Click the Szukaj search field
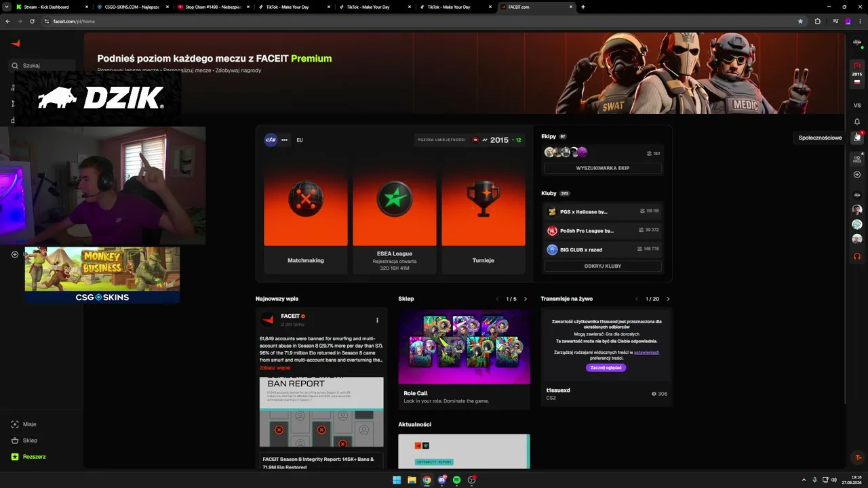 point(42,66)
